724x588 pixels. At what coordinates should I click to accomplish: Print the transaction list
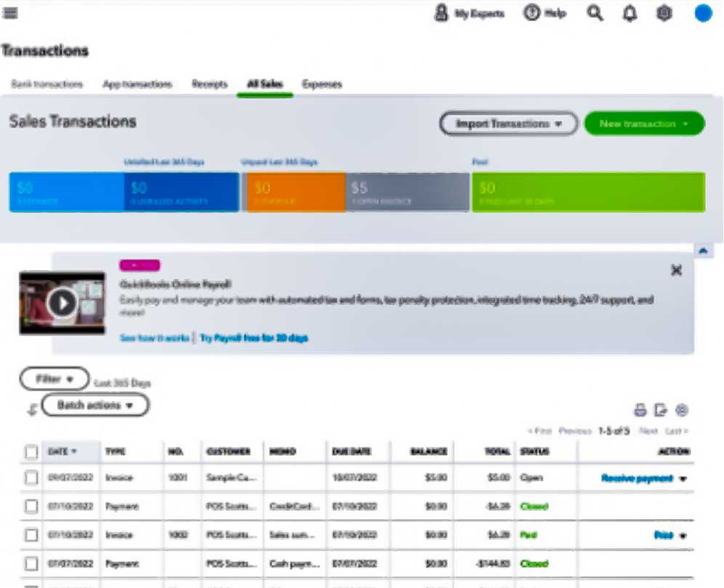coord(640,410)
